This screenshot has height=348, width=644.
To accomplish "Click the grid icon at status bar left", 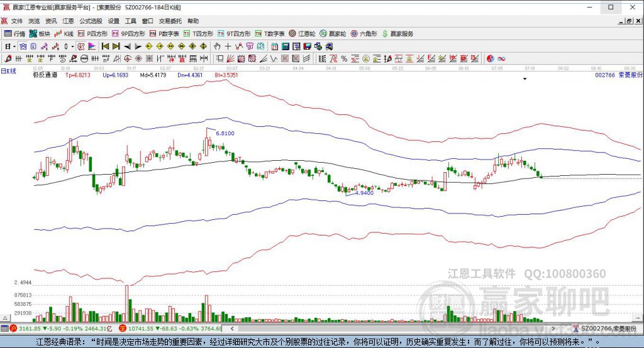I will pos(4,329).
